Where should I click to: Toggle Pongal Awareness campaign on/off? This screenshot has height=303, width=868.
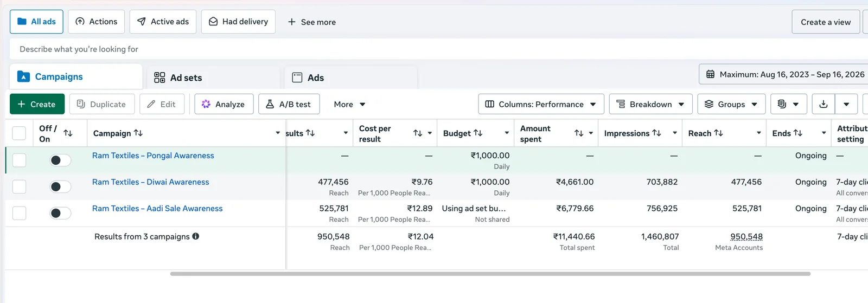coord(60,160)
